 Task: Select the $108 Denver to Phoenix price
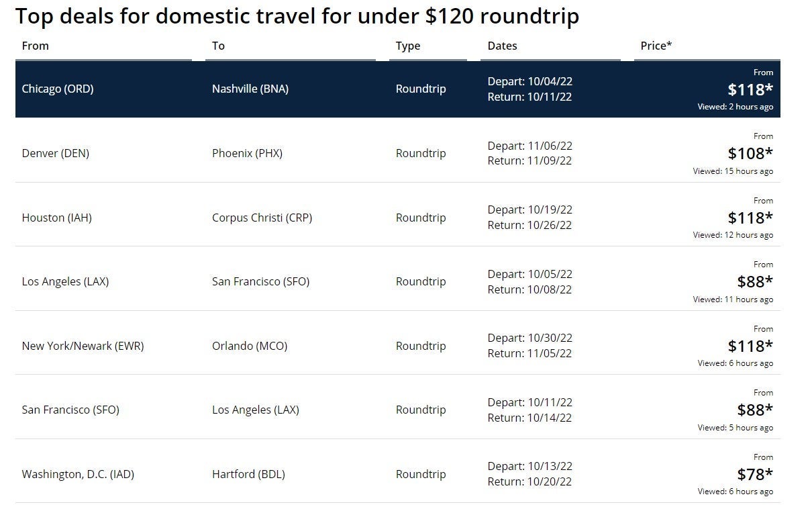click(x=750, y=153)
